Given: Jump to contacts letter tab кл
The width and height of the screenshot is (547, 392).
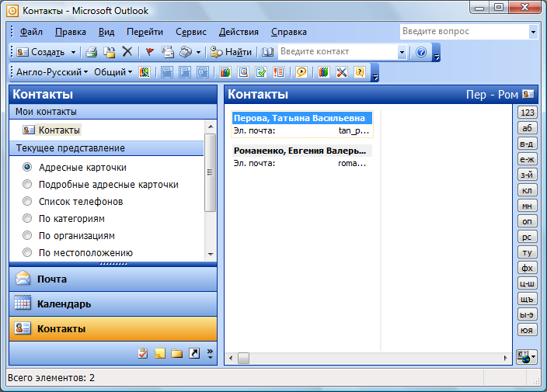Looking at the screenshot, I should pos(527,190).
